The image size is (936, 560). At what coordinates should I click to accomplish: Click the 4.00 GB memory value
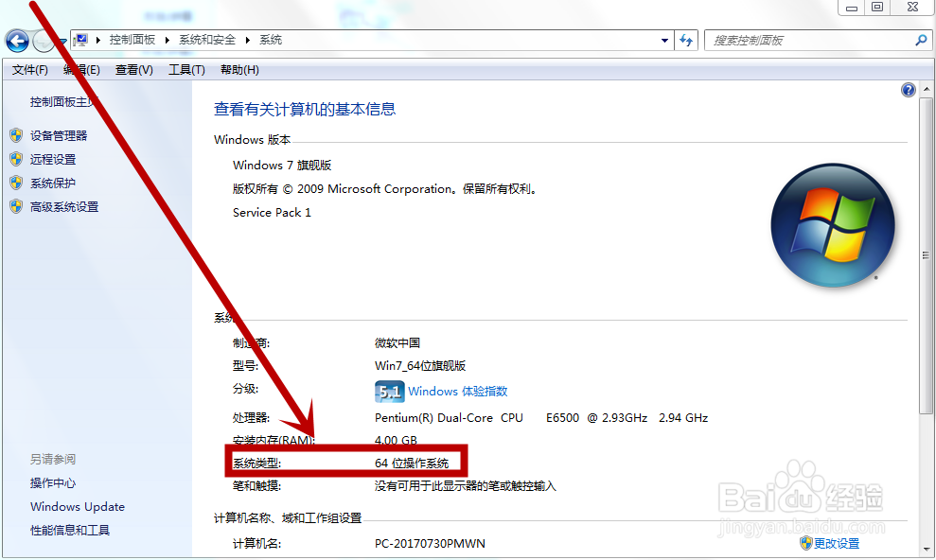pyautogui.click(x=396, y=440)
